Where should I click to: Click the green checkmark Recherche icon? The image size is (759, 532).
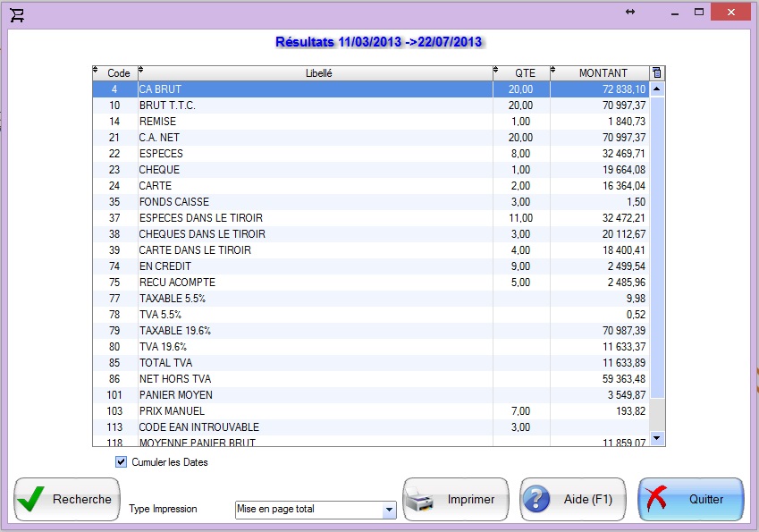tap(32, 499)
